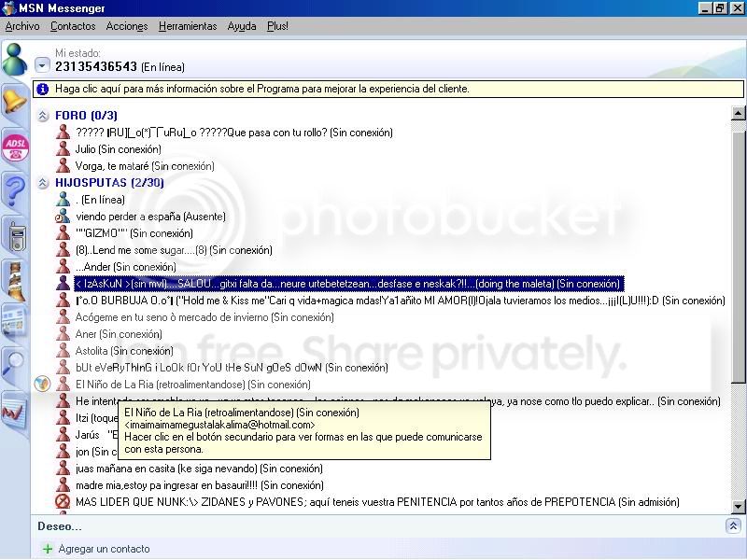The width and height of the screenshot is (747, 560).
Task: Select the highlighted IzAsKuN contact
Action: (x=348, y=284)
